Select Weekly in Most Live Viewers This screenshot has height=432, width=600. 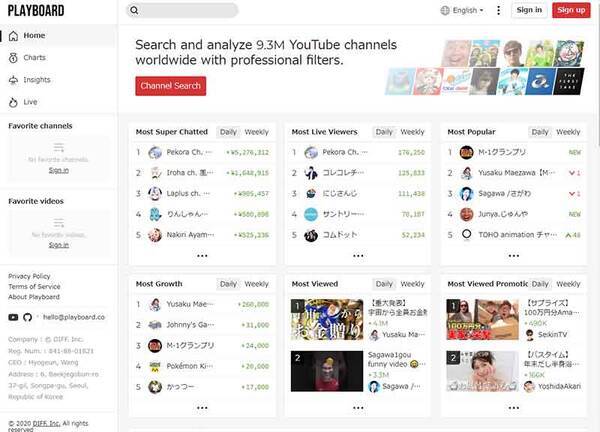(412, 132)
